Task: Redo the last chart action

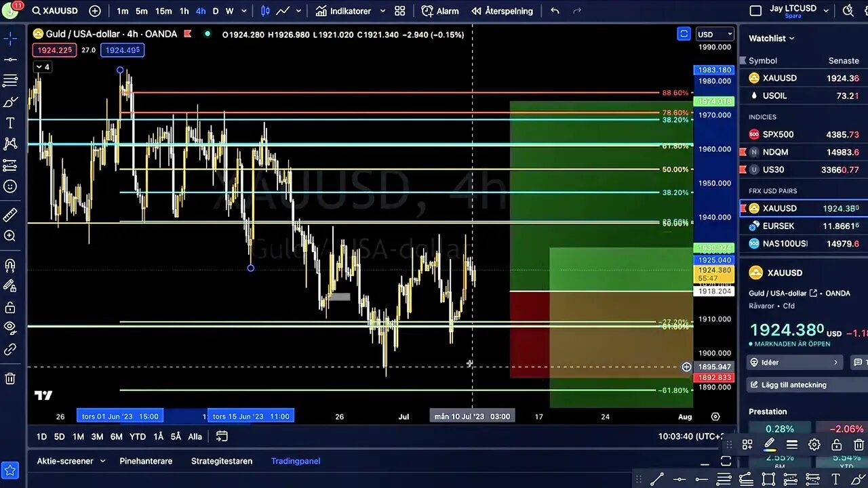Action: coord(577,11)
